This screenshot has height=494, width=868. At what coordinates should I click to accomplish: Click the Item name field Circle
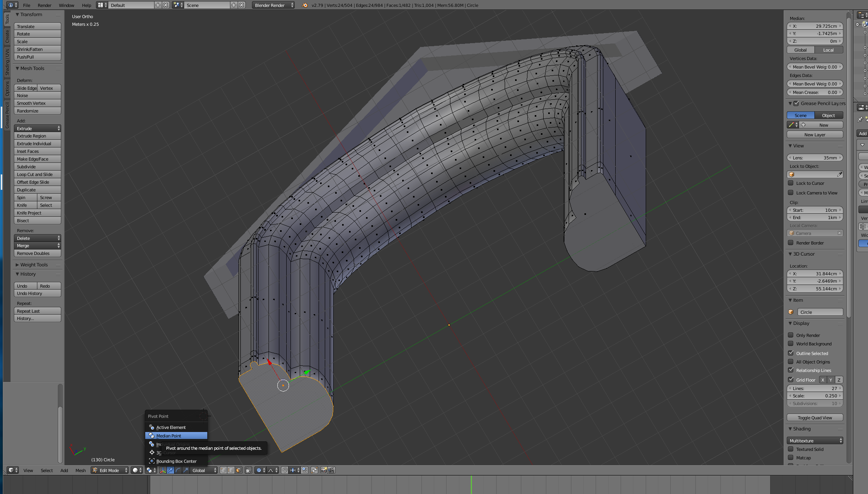820,312
